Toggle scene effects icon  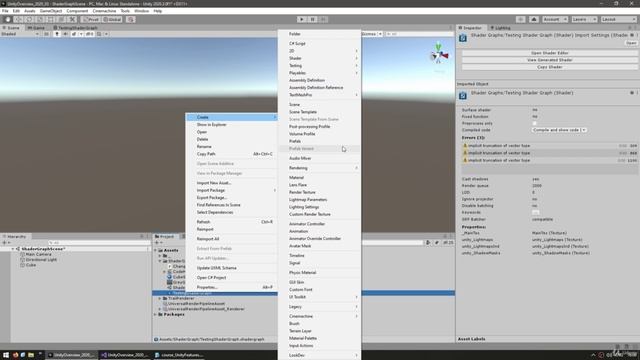(x=74, y=34)
